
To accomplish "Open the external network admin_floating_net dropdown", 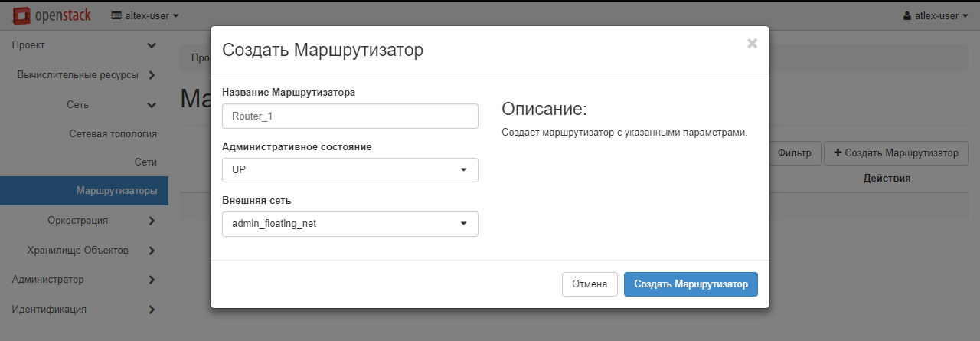I will 350,224.
